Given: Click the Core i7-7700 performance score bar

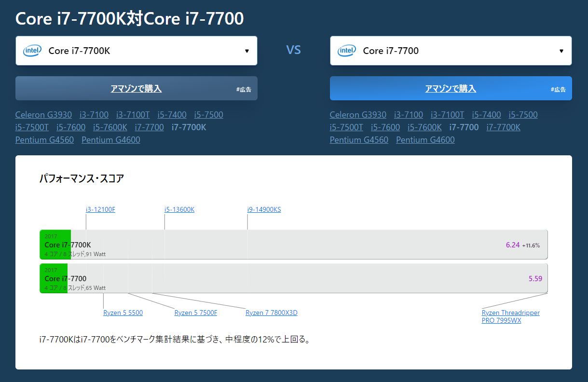Looking at the screenshot, I should tap(294, 278).
